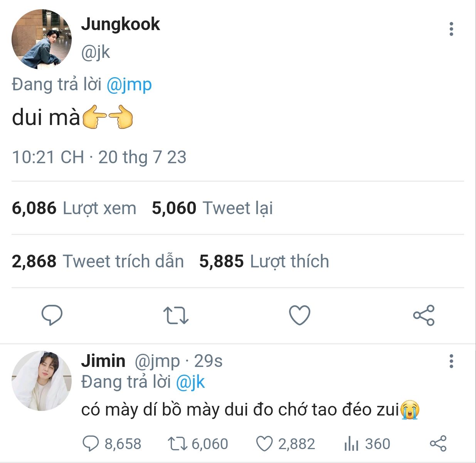Screen dimensions: 476x463
Task: View analytics on Jimin's reply
Action: 351,444
